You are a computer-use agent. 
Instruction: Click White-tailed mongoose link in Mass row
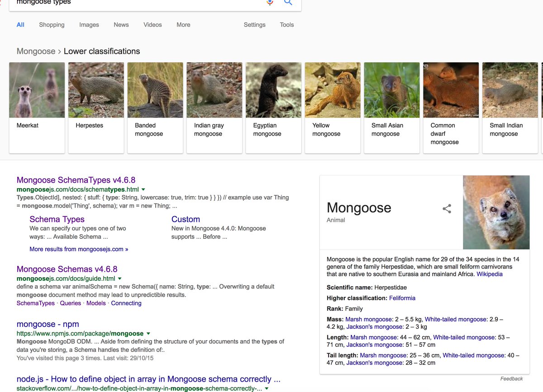click(456, 319)
